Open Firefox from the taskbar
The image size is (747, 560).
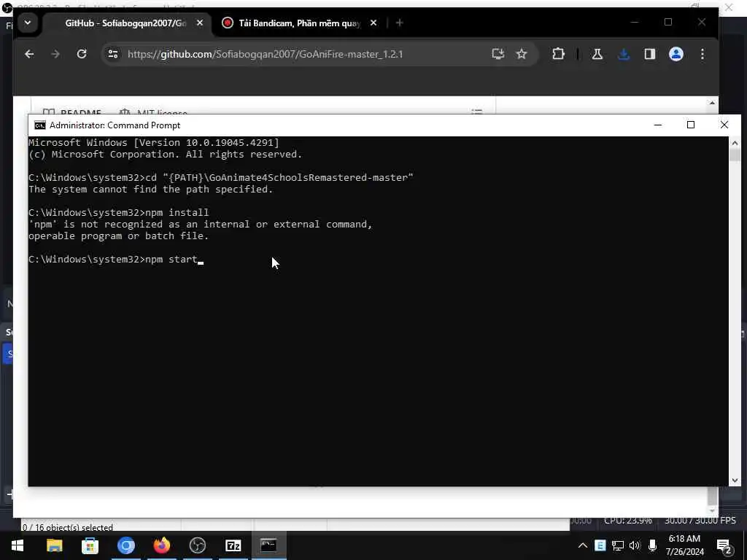pyautogui.click(x=161, y=545)
